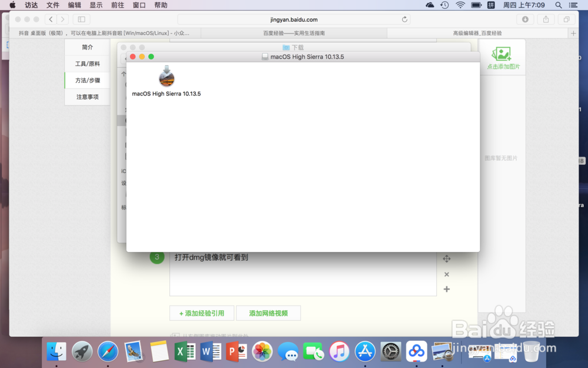
Task: Open the 前往 menu
Action: pos(118,5)
